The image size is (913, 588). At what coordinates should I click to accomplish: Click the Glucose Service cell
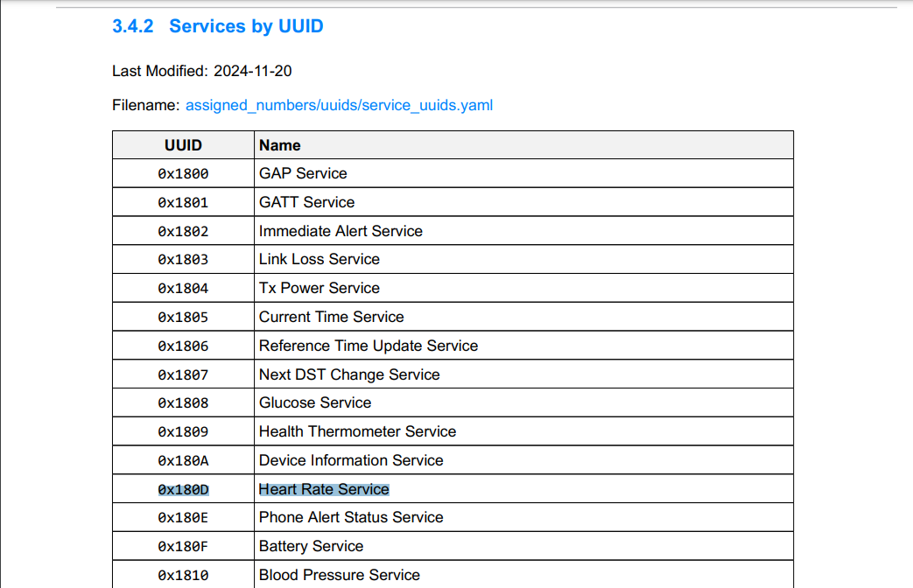tap(315, 402)
